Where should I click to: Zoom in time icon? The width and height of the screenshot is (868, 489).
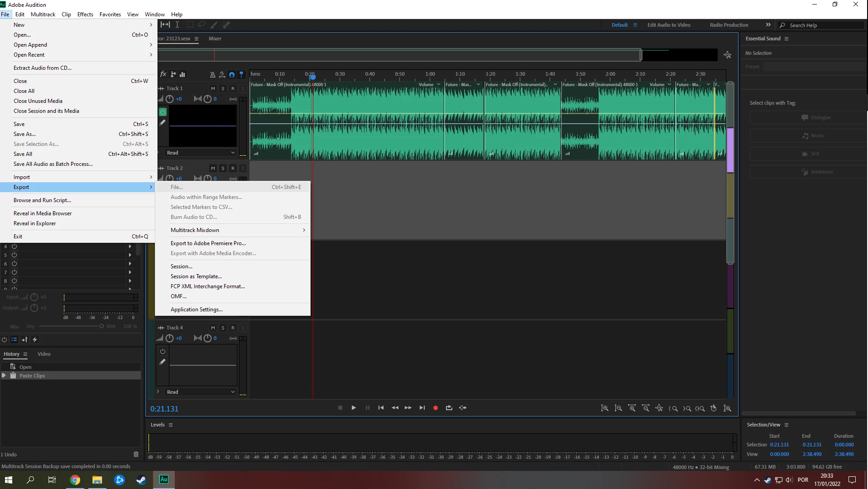tap(632, 408)
